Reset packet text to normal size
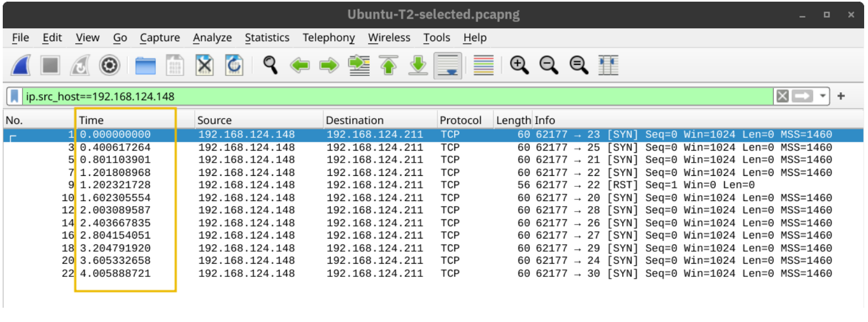The height and width of the screenshot is (322, 868). pyautogui.click(x=578, y=65)
